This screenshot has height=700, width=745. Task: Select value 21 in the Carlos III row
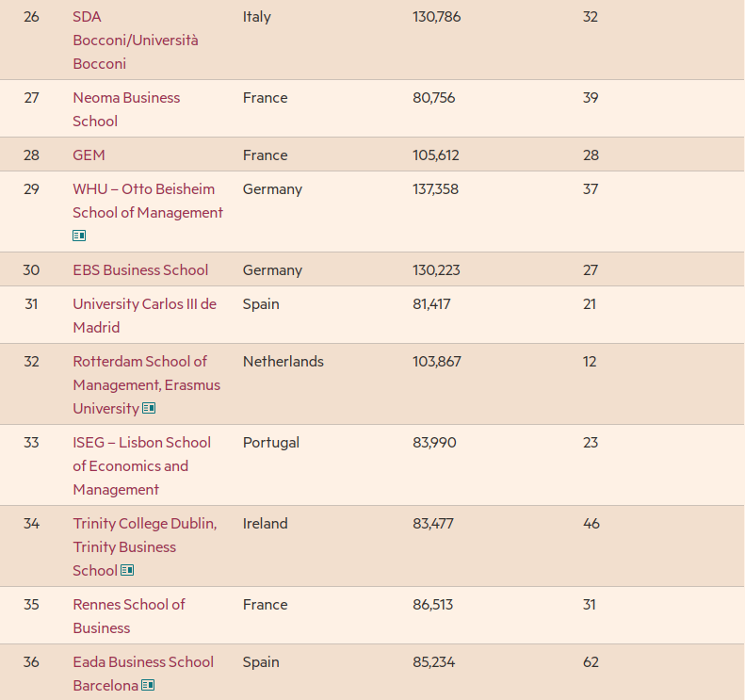pos(590,303)
